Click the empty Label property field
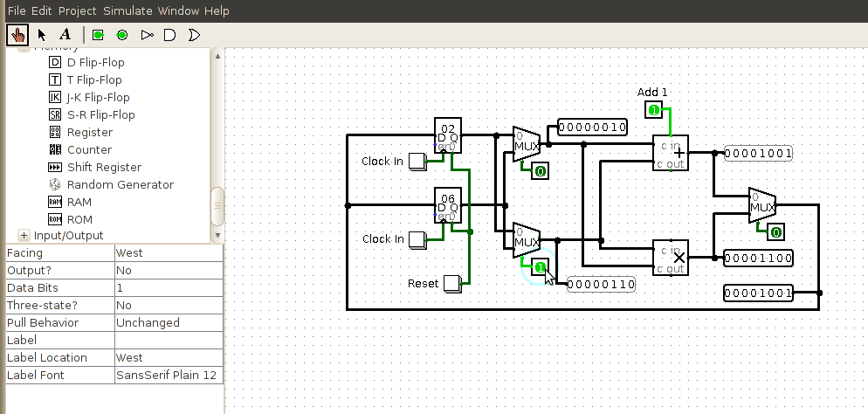The image size is (868, 414). (168, 340)
